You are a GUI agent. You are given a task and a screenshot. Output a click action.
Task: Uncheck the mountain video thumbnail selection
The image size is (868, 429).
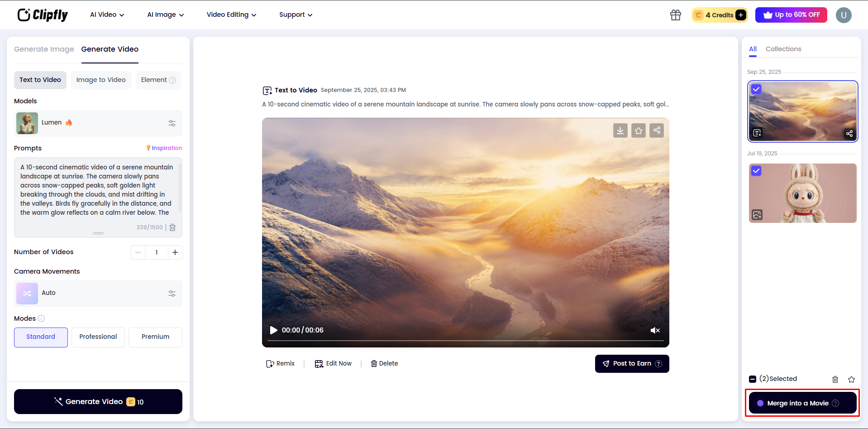click(756, 89)
